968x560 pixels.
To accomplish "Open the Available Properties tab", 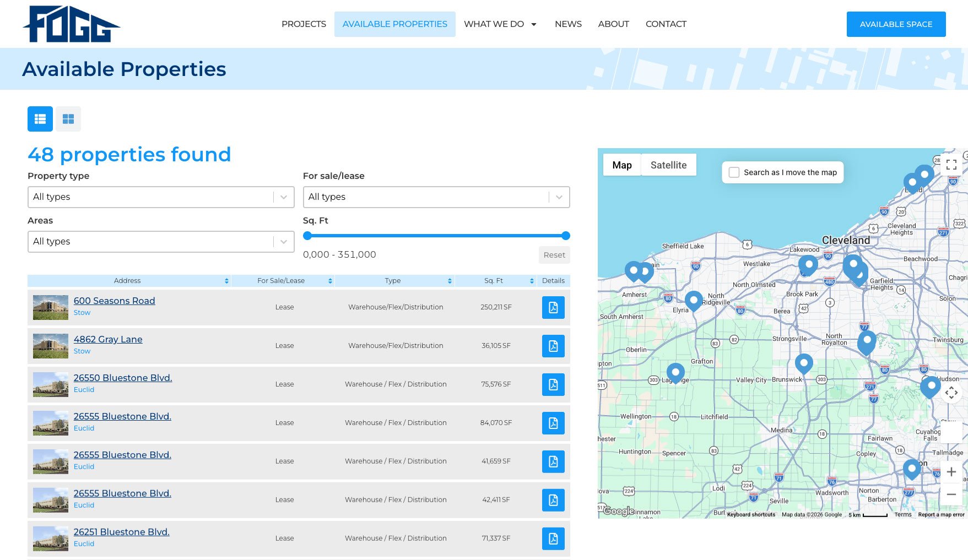I will click(394, 24).
